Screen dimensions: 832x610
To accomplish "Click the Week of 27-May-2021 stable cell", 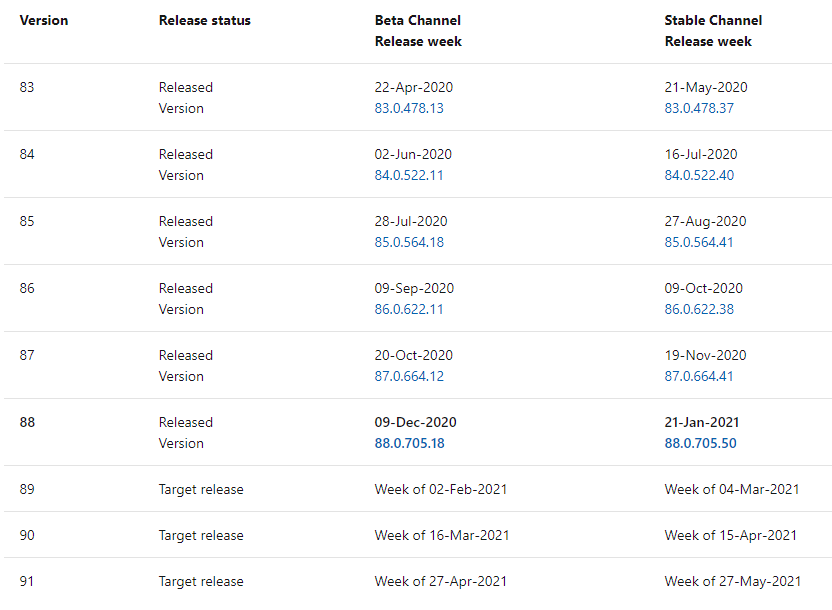I will [732, 581].
